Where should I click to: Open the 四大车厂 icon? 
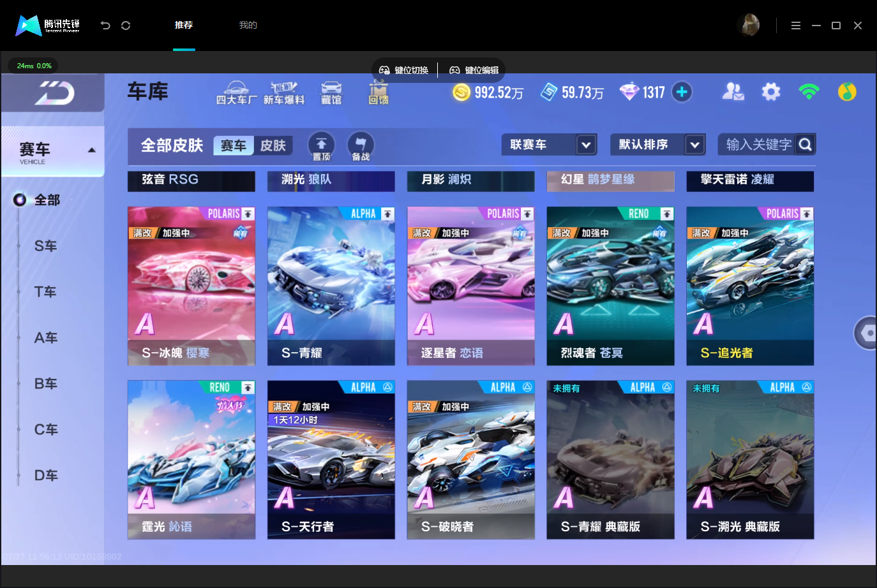click(236, 93)
